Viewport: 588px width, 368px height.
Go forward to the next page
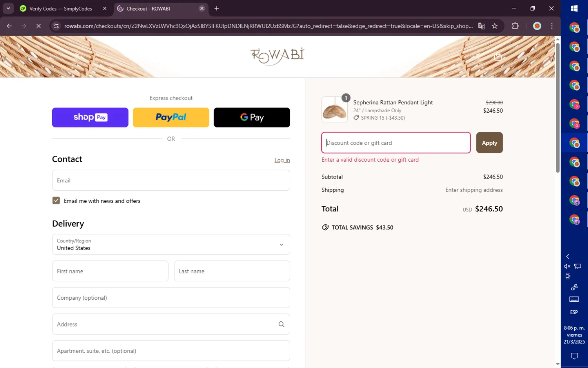[x=24, y=26]
